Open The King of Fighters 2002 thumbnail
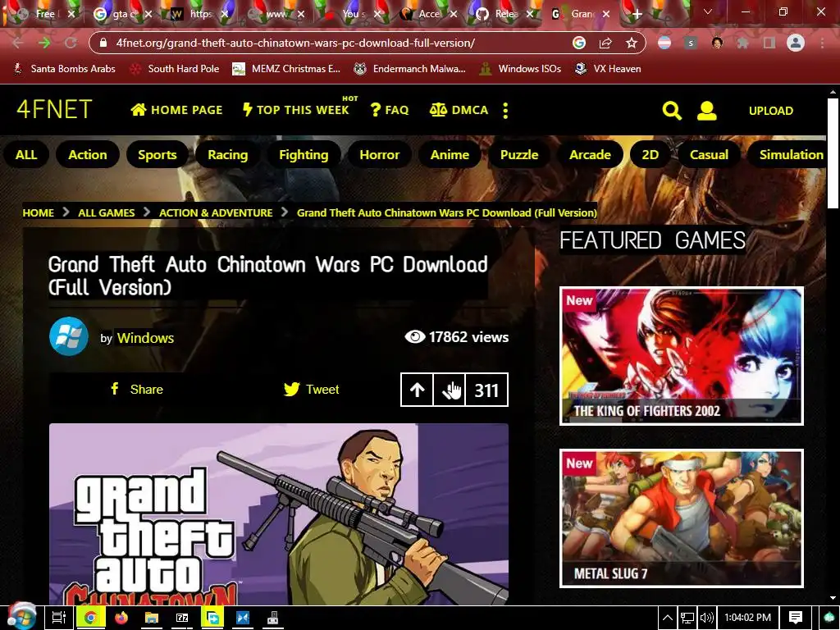The height and width of the screenshot is (630, 840). pos(682,356)
